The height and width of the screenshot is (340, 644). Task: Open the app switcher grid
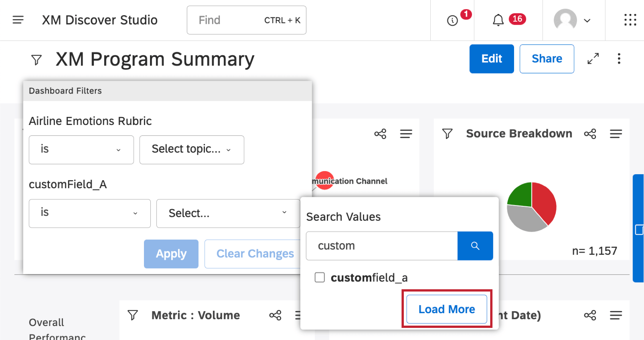(630, 20)
